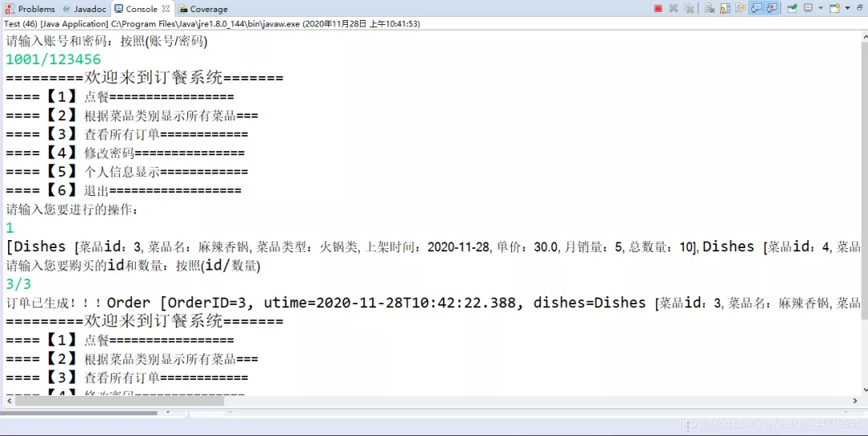Toggle show console on standard output

pyautogui.click(x=756, y=8)
